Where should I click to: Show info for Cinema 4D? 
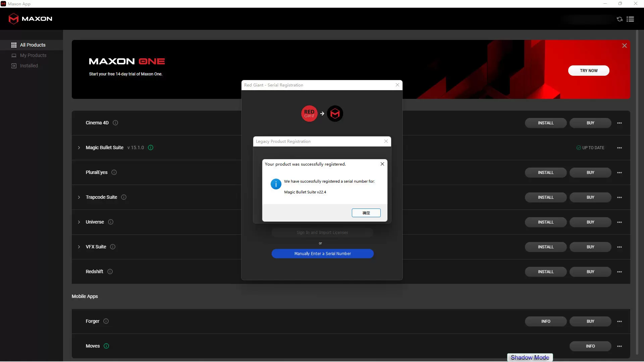[115, 123]
